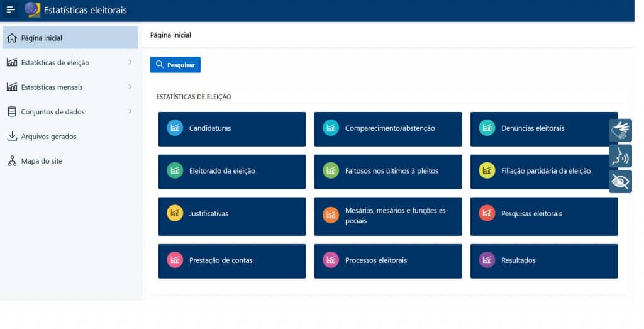Open the Prestação de contas card
This screenshot has height=329, width=644.
(x=232, y=261)
